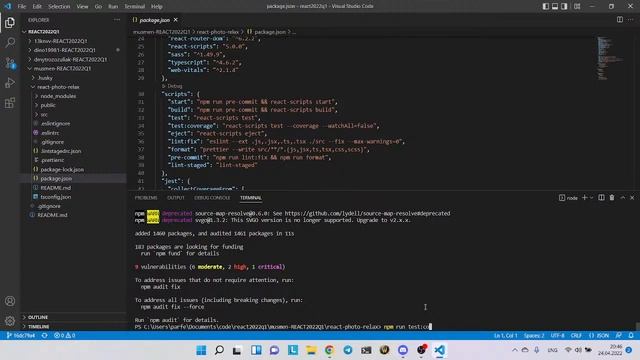Viewport: 640px width, 360px height.
Task: Split the terminal panel
Action: [601, 198]
